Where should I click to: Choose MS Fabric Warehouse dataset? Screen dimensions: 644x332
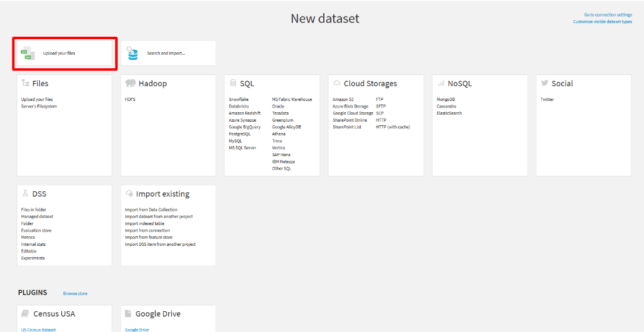(292, 99)
